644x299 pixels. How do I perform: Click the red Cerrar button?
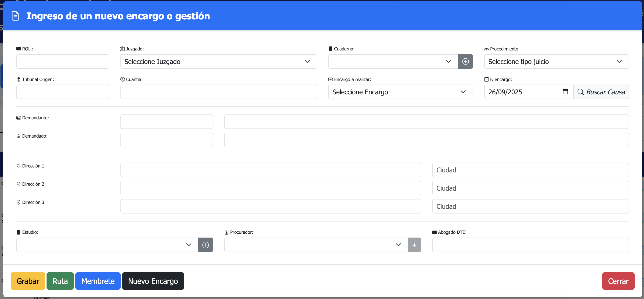tap(618, 281)
